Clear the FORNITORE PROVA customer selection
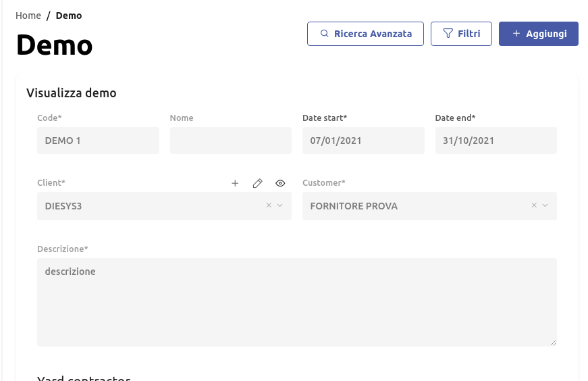588x381 pixels. coord(534,205)
